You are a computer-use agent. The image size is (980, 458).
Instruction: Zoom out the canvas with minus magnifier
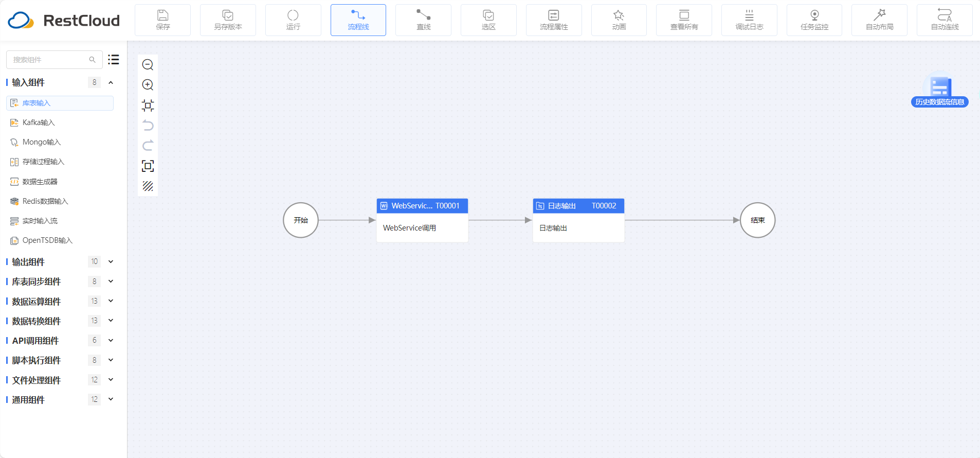(x=148, y=65)
